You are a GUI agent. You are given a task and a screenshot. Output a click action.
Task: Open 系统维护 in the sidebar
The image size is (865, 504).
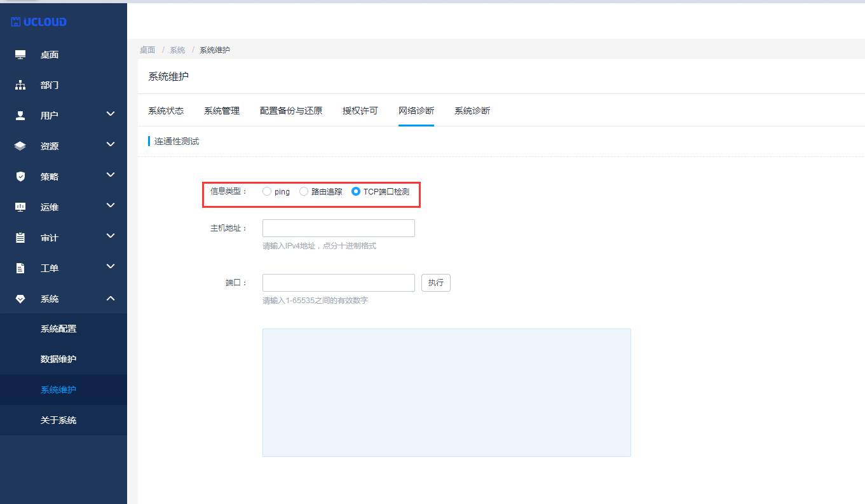pyautogui.click(x=58, y=390)
